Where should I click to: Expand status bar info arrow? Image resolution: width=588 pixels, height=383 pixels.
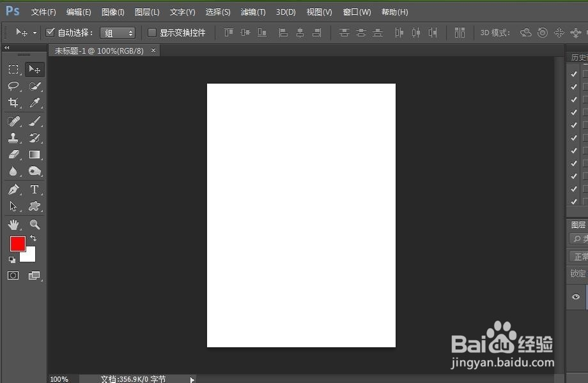pos(192,379)
